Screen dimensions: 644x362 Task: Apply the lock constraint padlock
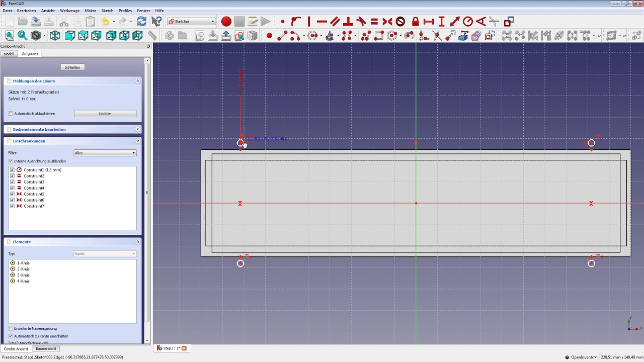[416, 22]
